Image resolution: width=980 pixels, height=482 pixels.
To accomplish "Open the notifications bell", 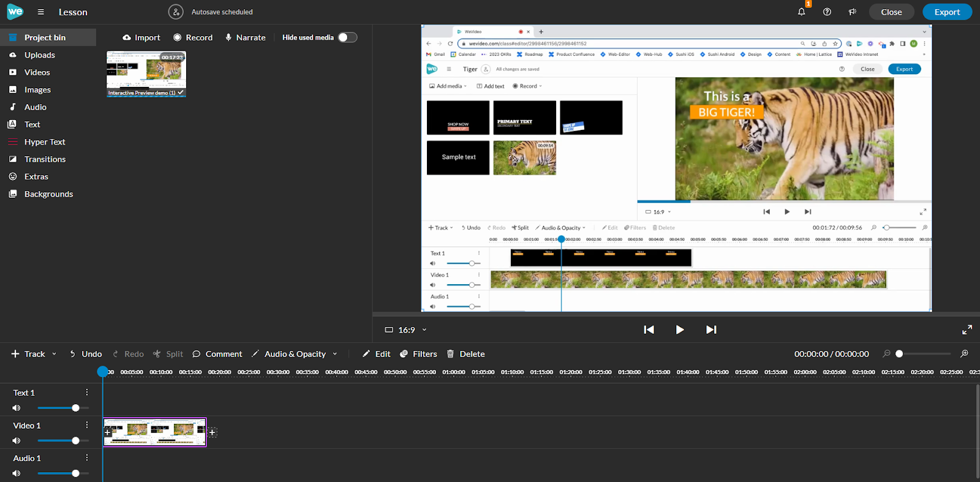I will tap(801, 12).
